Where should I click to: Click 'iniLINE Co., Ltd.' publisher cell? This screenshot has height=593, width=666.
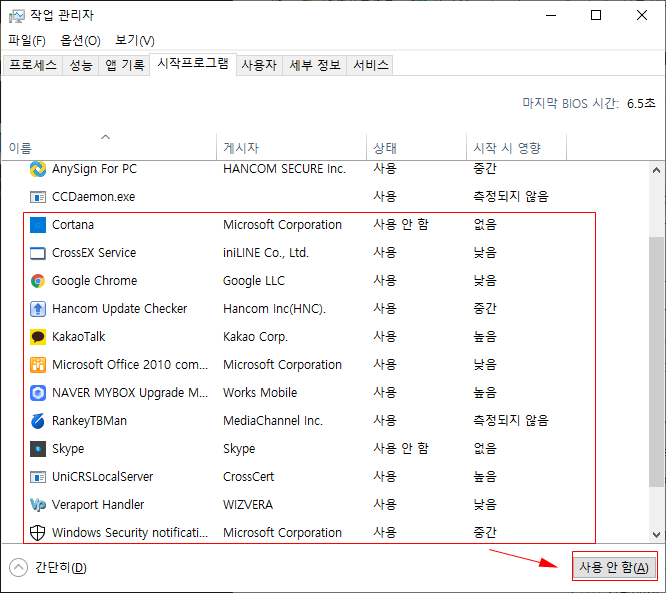[x=266, y=253]
